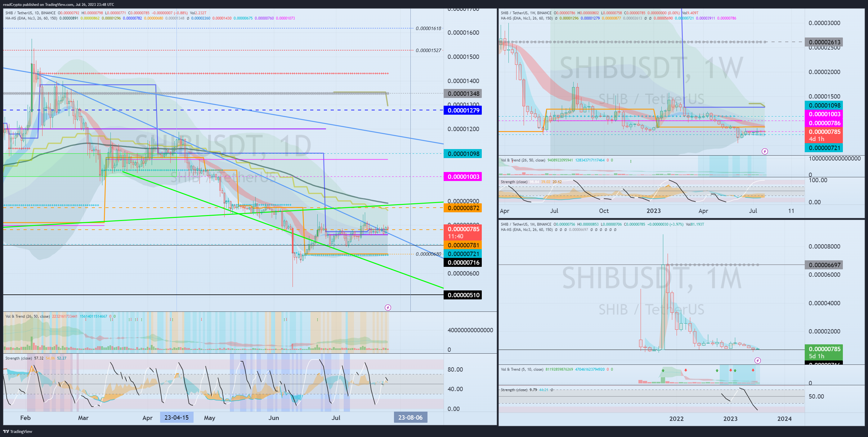Click the lightning icon in the 1D chart
868x437 pixels.
click(388, 307)
